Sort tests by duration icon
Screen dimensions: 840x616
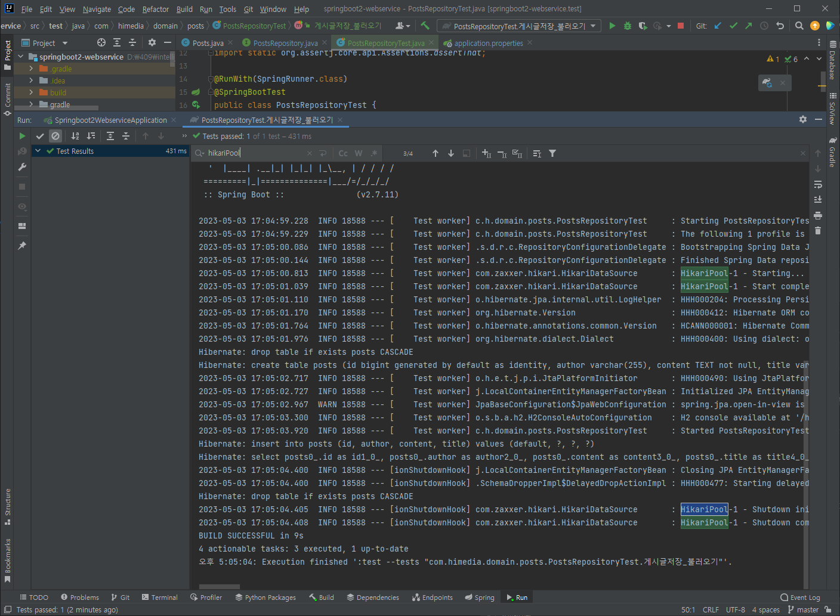click(91, 136)
